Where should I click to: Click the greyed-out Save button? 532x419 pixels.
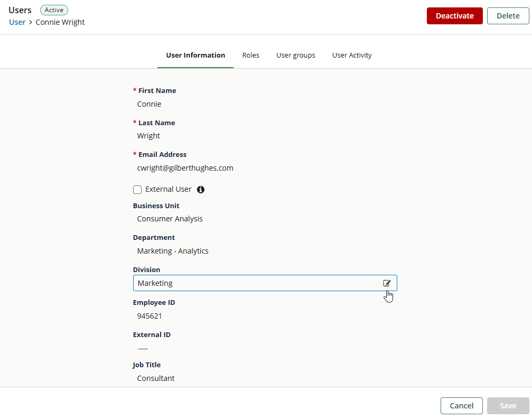point(508,406)
